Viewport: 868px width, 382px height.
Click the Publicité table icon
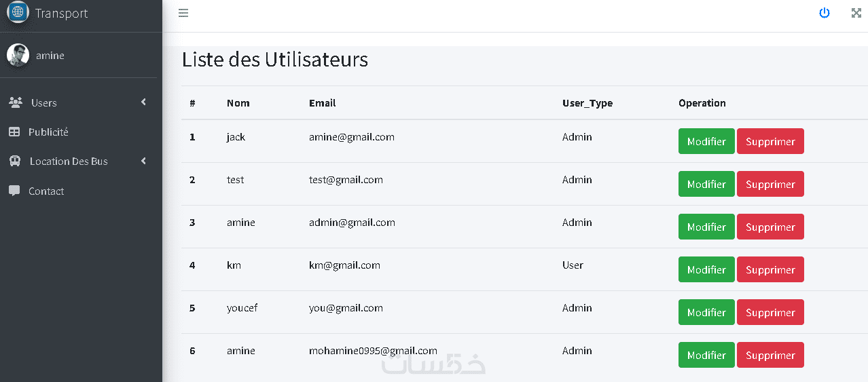tap(14, 132)
